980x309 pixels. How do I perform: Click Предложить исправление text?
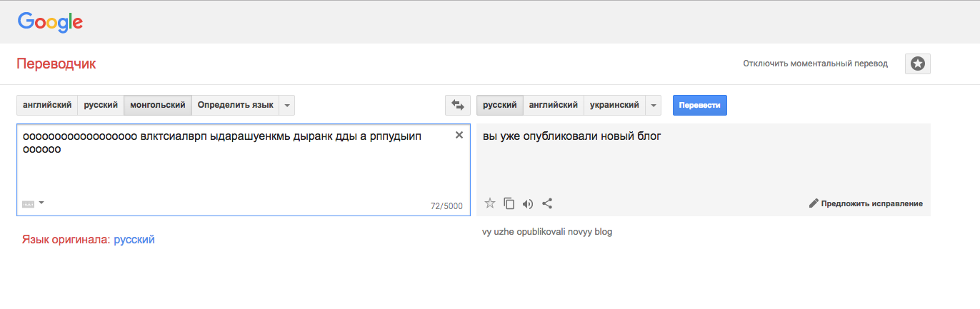(x=871, y=203)
